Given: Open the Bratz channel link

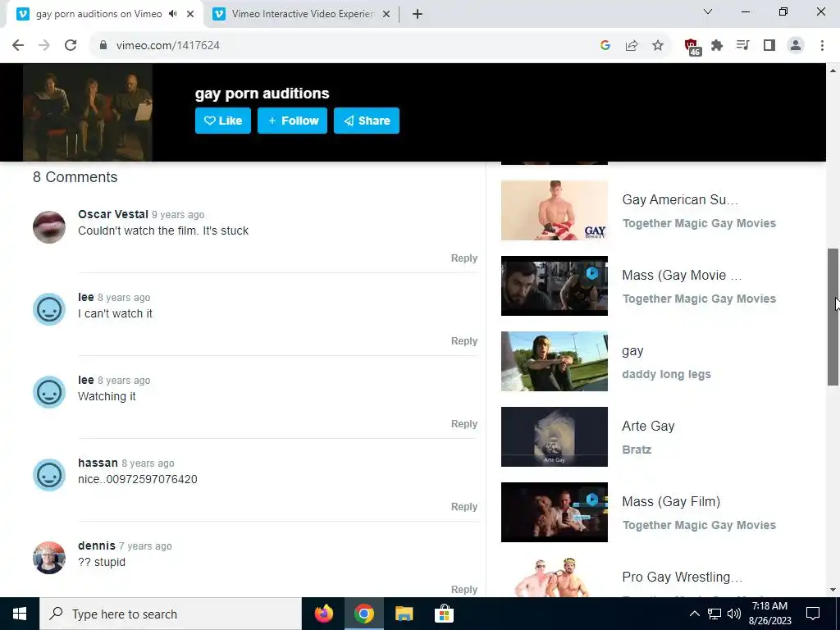Looking at the screenshot, I should click(637, 450).
